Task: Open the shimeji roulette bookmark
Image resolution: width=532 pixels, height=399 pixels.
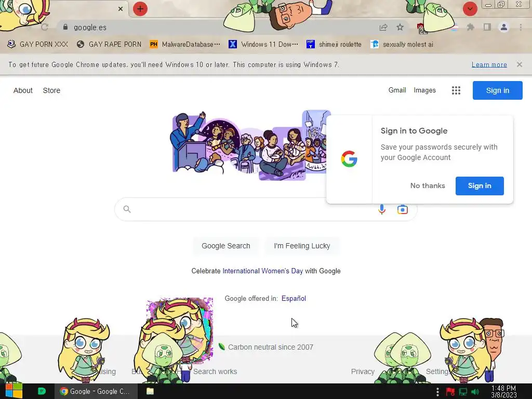Action: coord(334,45)
